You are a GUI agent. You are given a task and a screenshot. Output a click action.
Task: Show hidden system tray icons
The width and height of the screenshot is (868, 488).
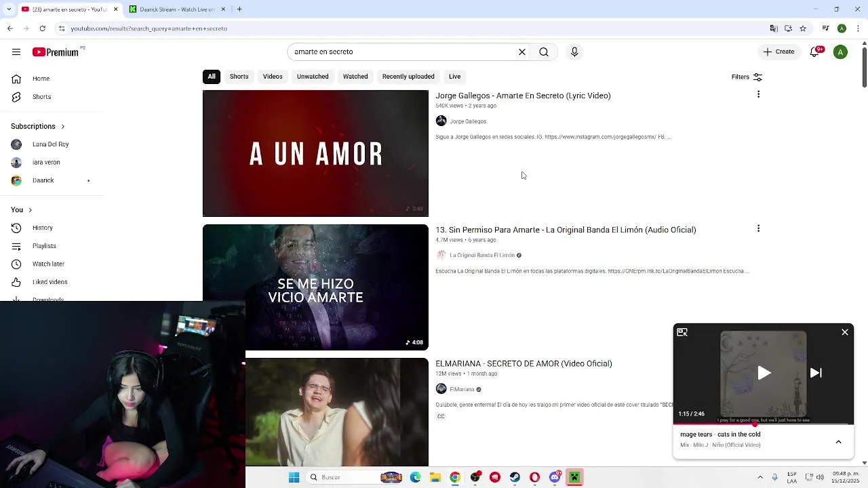tap(760, 477)
